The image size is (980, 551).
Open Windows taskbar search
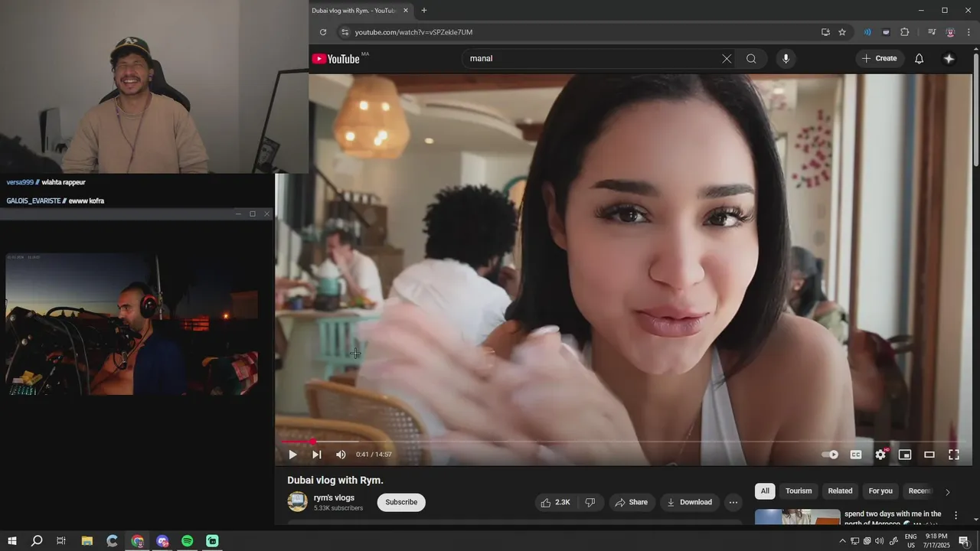point(37,541)
